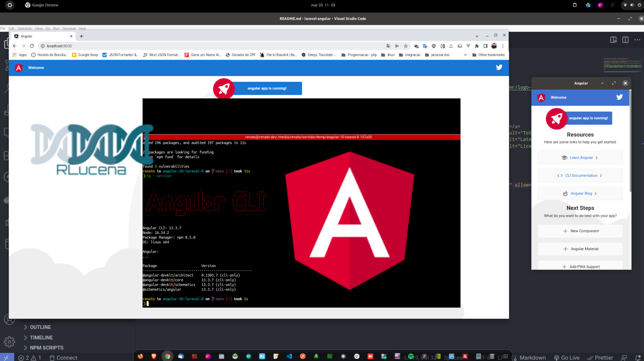This screenshot has width=644, height=361.
Task: Open Chrome tab search dropdown arrow
Action: click(477, 36)
